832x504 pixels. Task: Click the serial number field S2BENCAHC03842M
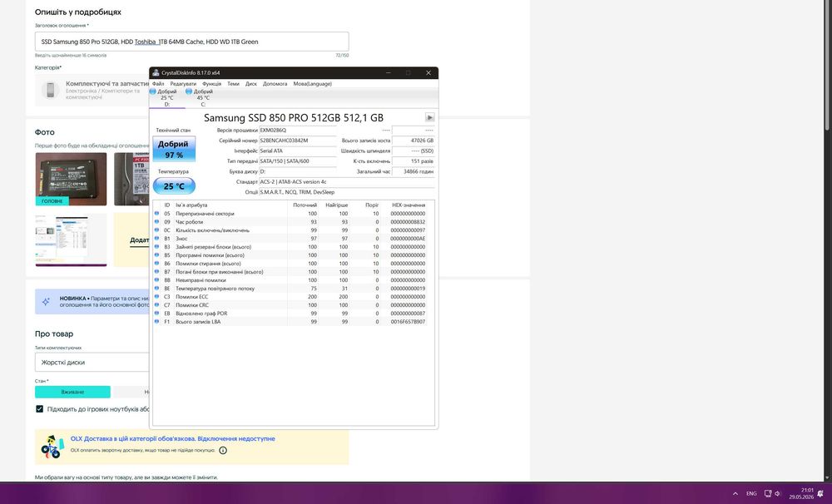coord(298,141)
